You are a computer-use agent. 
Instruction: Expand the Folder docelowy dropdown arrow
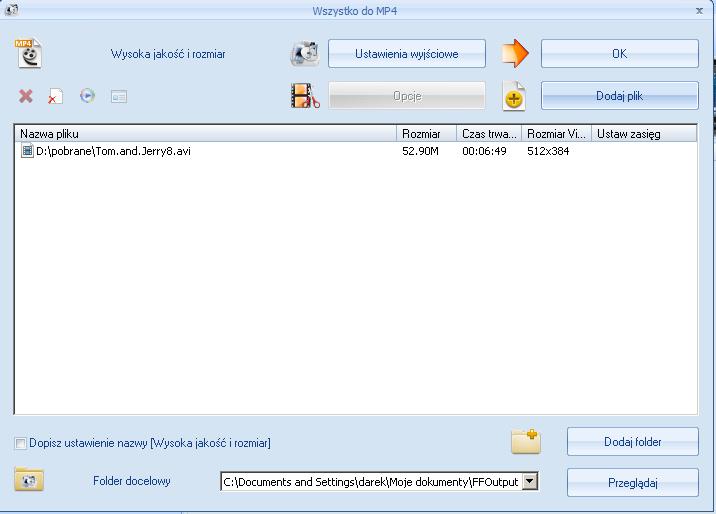click(x=530, y=481)
